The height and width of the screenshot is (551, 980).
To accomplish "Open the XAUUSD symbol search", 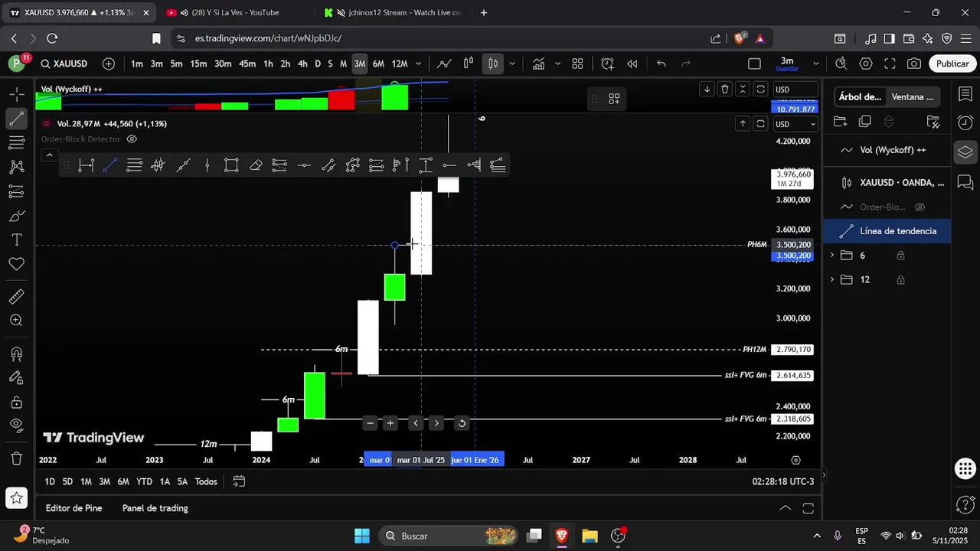I will tap(64, 64).
